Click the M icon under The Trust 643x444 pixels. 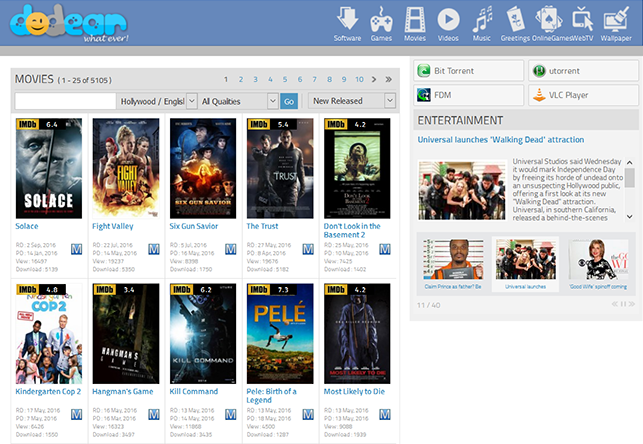pyautogui.click(x=308, y=249)
